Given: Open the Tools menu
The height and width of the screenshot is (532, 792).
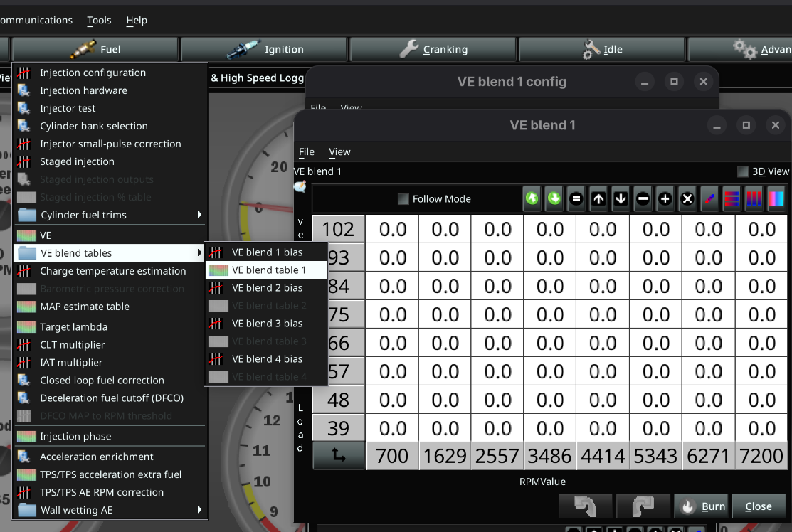Looking at the screenshot, I should [x=99, y=21].
